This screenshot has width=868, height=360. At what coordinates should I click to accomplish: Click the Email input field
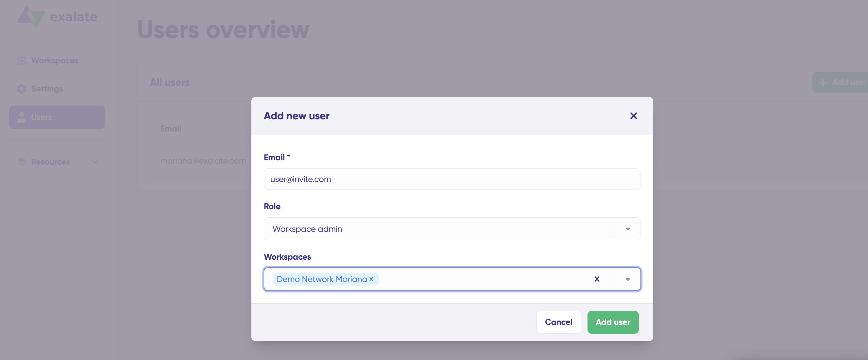point(452,179)
